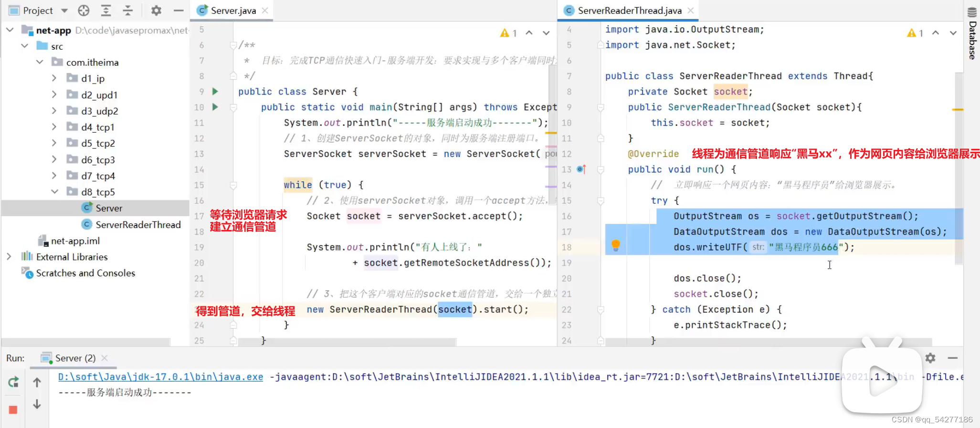Close the Server (2) run tab

[105, 358]
